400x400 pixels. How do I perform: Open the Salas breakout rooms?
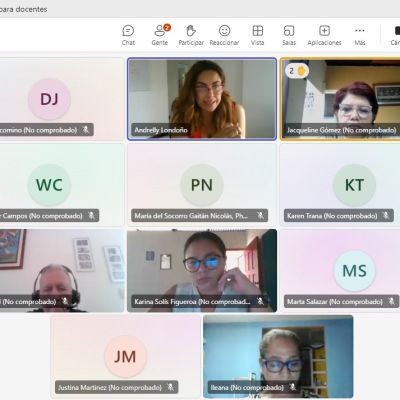point(289,35)
